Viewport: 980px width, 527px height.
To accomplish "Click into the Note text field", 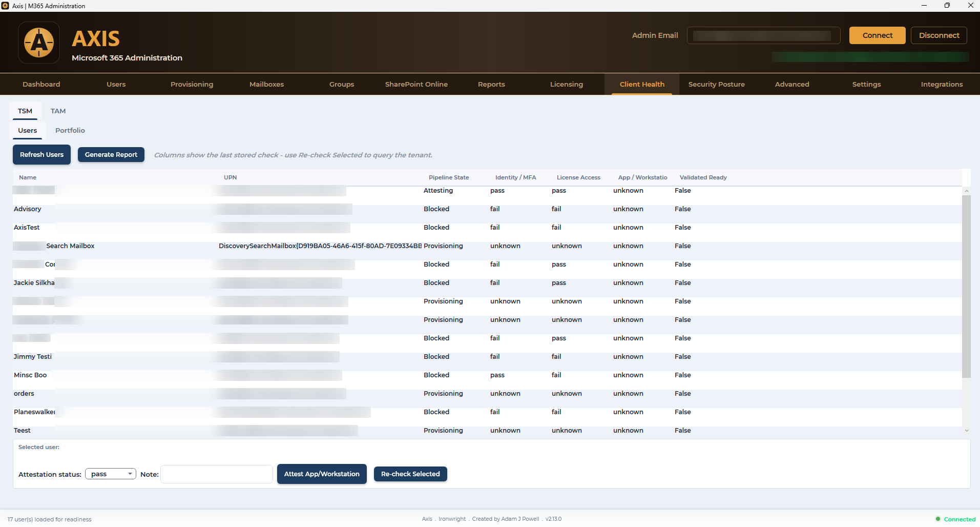I will [217, 474].
